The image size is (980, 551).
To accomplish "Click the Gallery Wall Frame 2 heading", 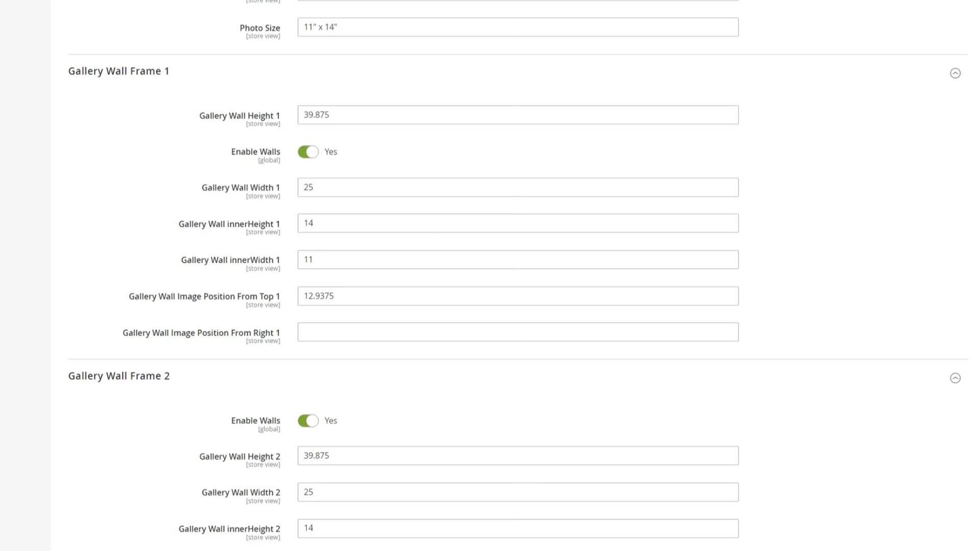I will pos(119,376).
